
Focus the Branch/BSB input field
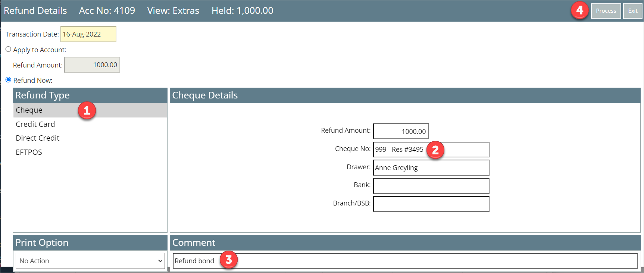[431, 204]
